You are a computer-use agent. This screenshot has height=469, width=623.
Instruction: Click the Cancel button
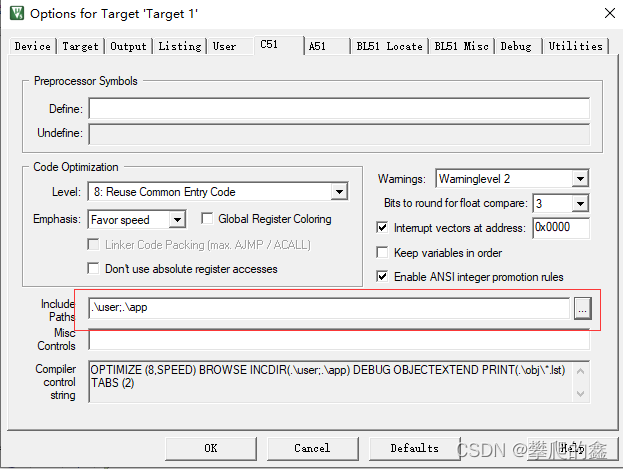coord(312,448)
